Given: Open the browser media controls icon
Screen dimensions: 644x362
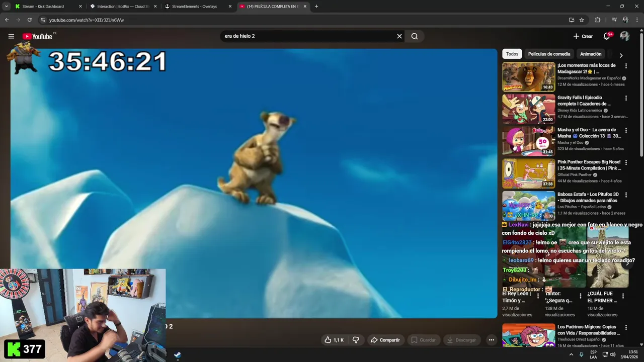Looking at the screenshot, I should (x=614, y=20).
